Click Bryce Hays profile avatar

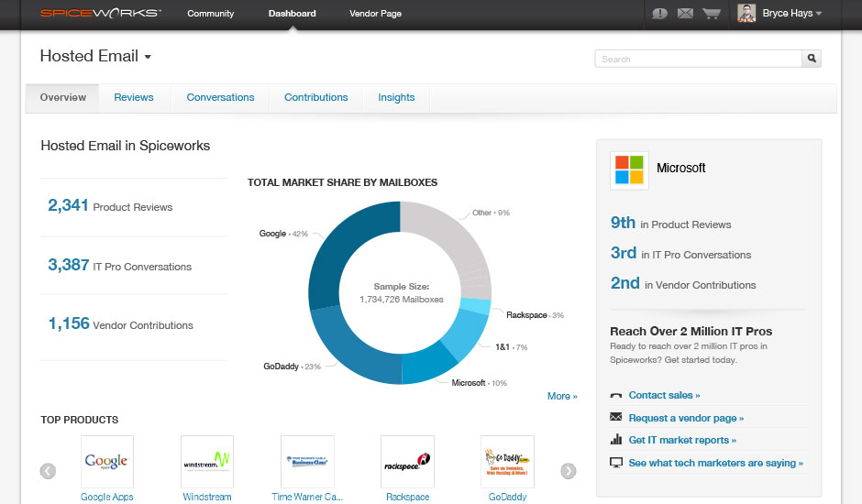[x=746, y=13]
